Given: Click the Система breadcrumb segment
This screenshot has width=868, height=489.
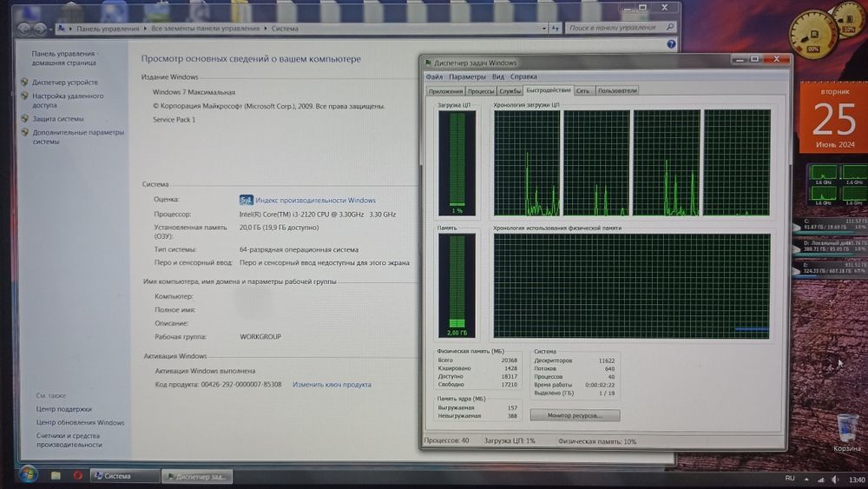Looking at the screenshot, I should coord(285,29).
